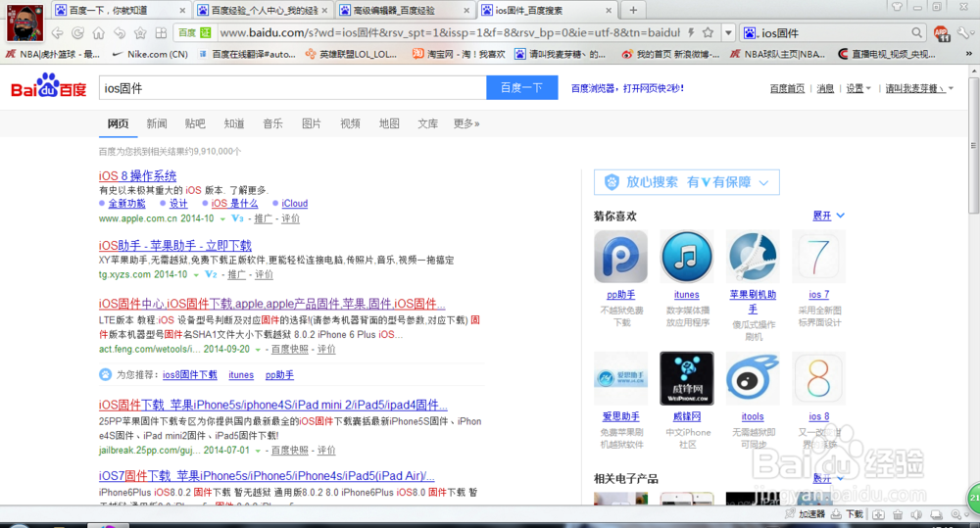Open the 爱思助手 icon
This screenshot has width=980, height=528.
coord(620,379)
